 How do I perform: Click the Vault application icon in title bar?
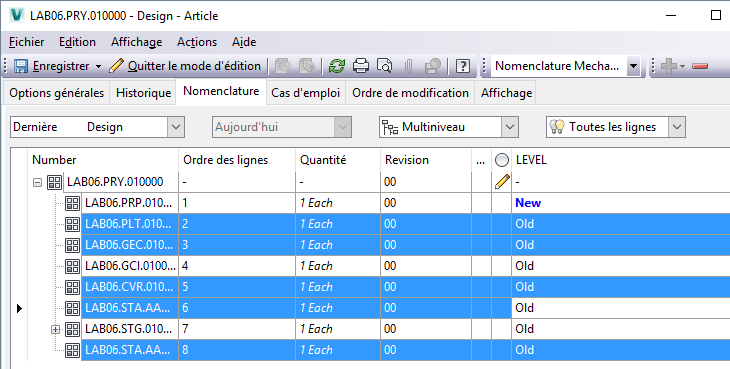[17, 15]
